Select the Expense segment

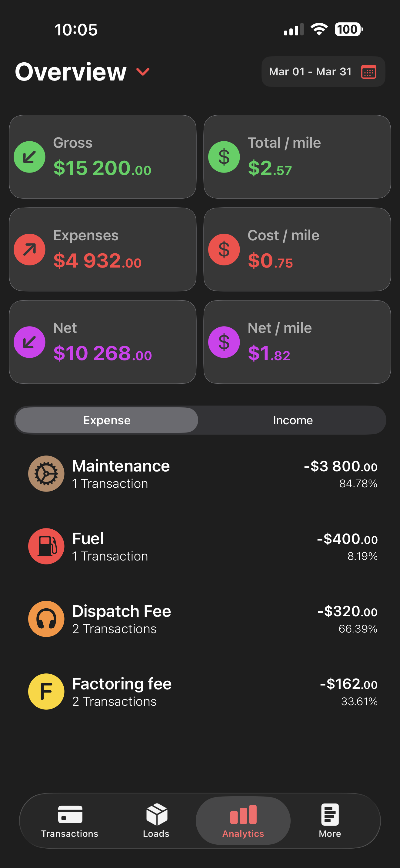(x=107, y=420)
